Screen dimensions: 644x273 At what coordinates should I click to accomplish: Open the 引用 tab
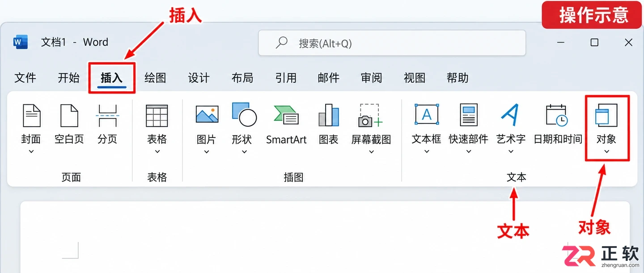286,78
